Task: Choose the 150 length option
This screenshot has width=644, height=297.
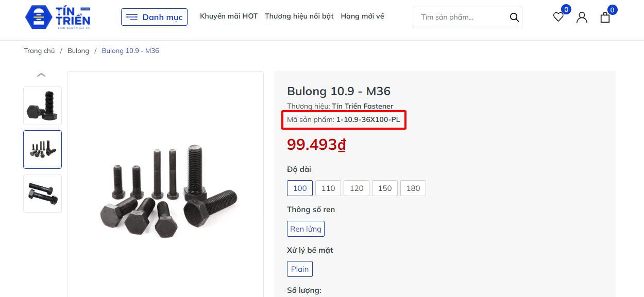Action: pyautogui.click(x=385, y=188)
